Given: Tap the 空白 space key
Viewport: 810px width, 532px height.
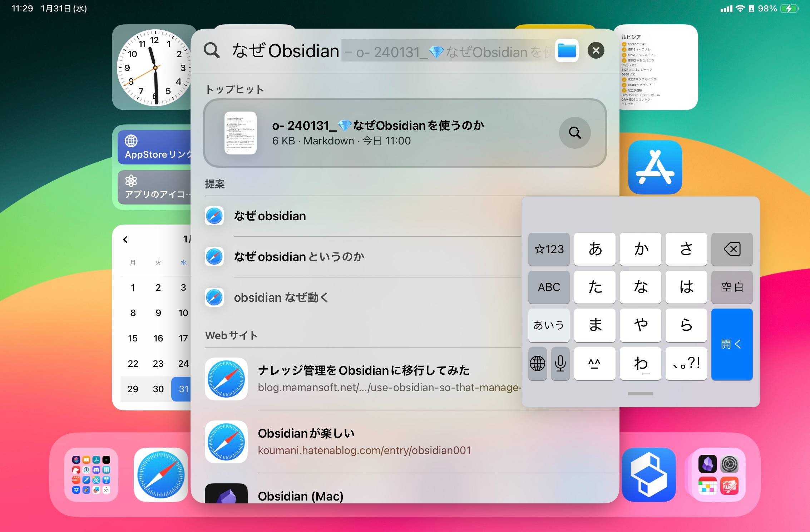Looking at the screenshot, I should tap(732, 287).
